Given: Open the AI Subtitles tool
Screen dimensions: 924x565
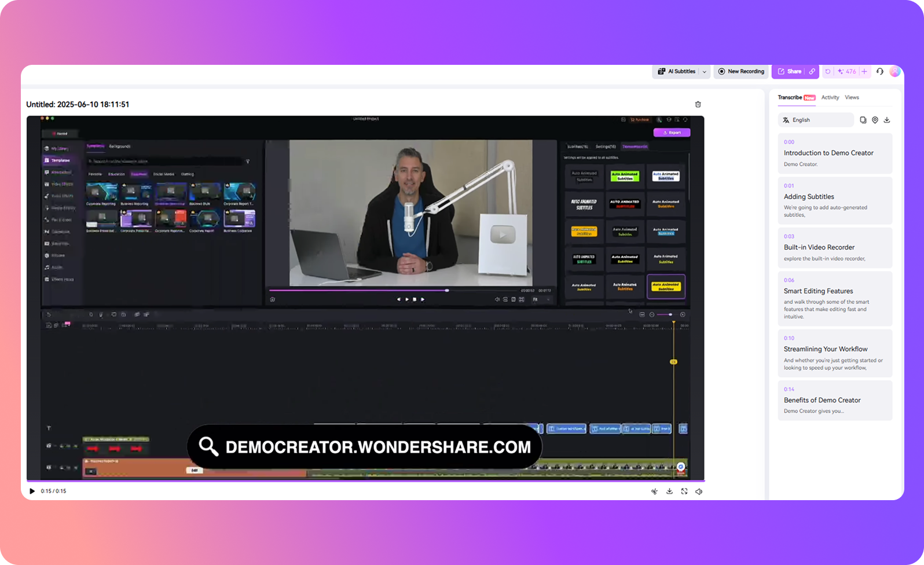Looking at the screenshot, I should click(x=677, y=72).
